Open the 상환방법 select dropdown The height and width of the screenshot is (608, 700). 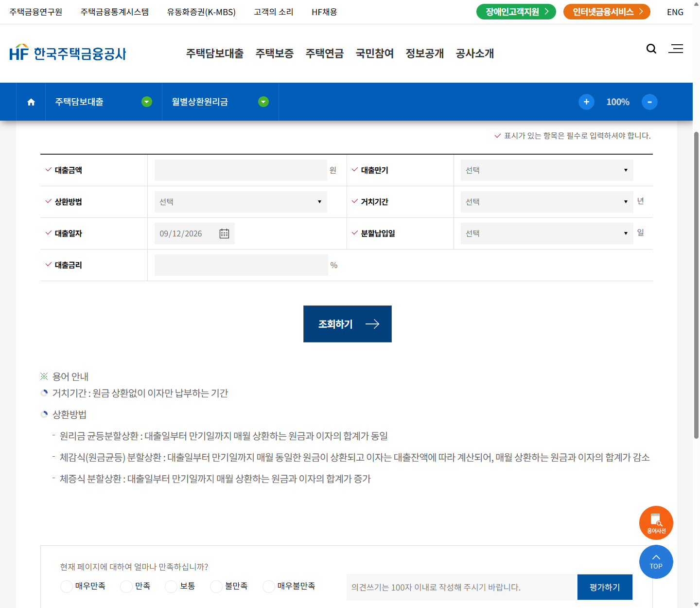click(x=241, y=202)
